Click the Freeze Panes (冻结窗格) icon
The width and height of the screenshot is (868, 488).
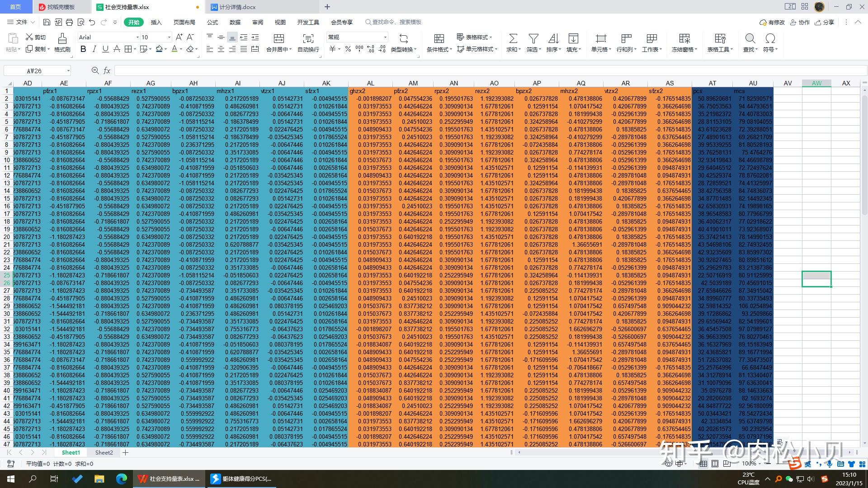684,38
